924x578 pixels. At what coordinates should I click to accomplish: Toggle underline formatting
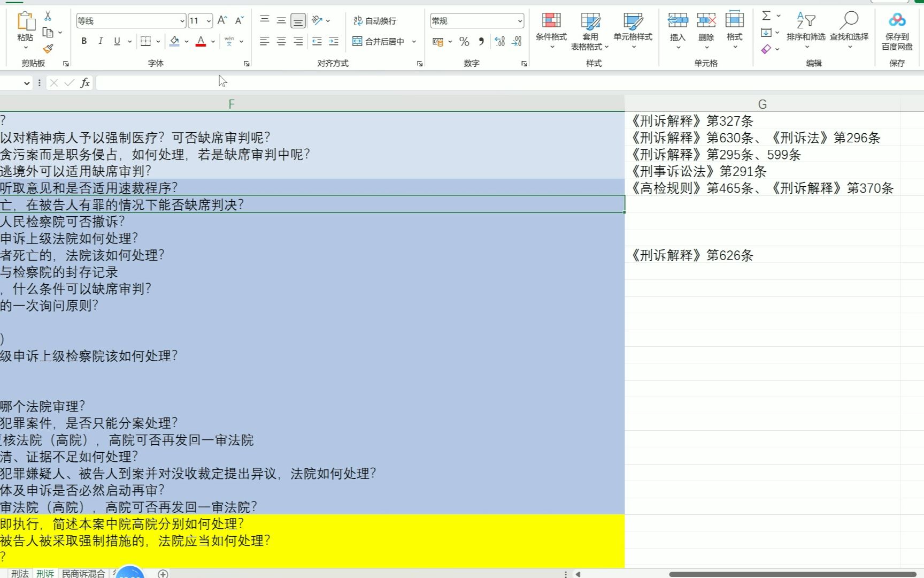pos(117,41)
